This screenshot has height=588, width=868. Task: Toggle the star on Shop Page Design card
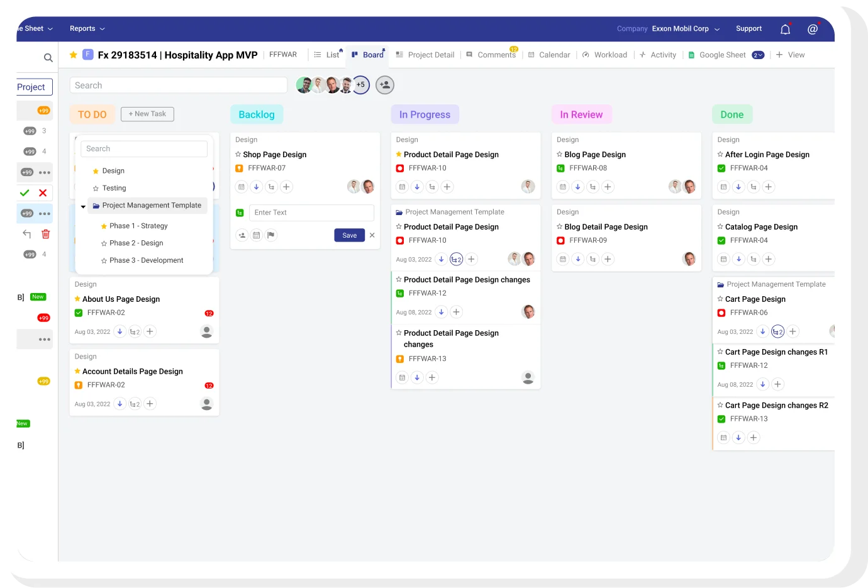238,154
